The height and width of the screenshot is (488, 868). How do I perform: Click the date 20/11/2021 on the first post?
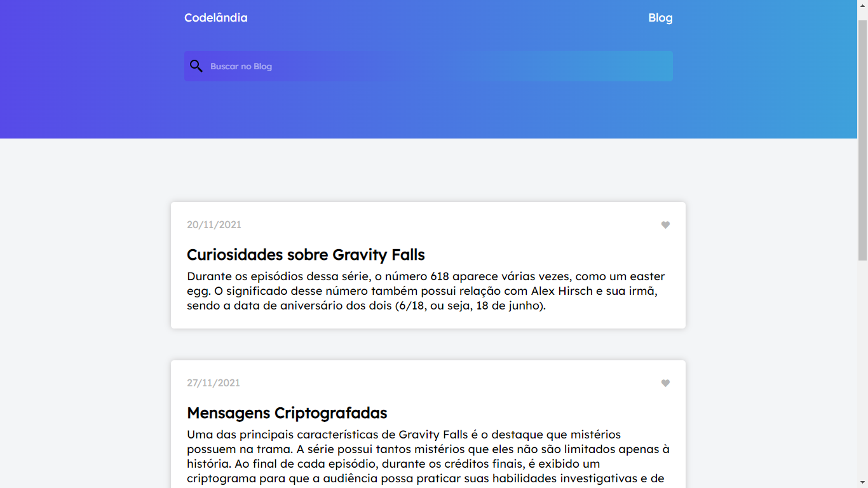213,224
